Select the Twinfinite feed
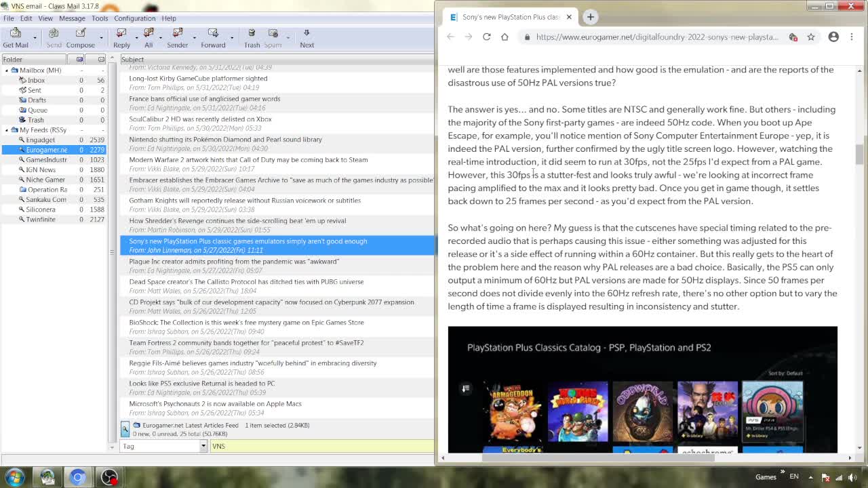This screenshot has width=868, height=488. (x=41, y=220)
